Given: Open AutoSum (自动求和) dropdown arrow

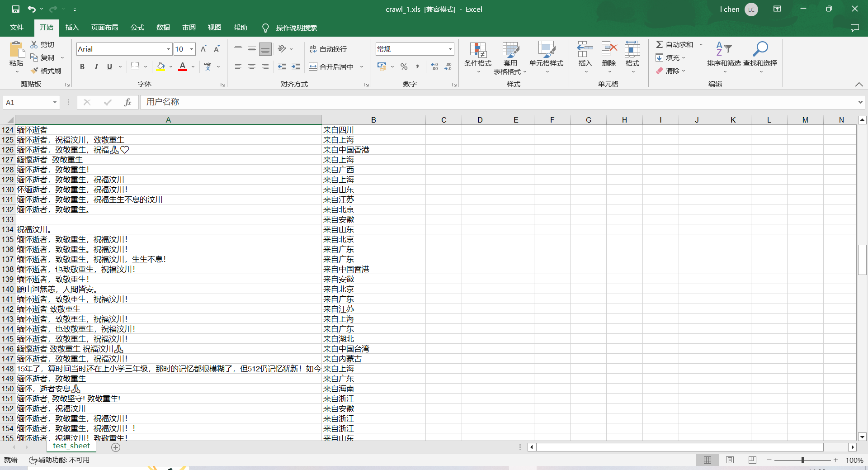Looking at the screenshot, I should pyautogui.click(x=701, y=44).
